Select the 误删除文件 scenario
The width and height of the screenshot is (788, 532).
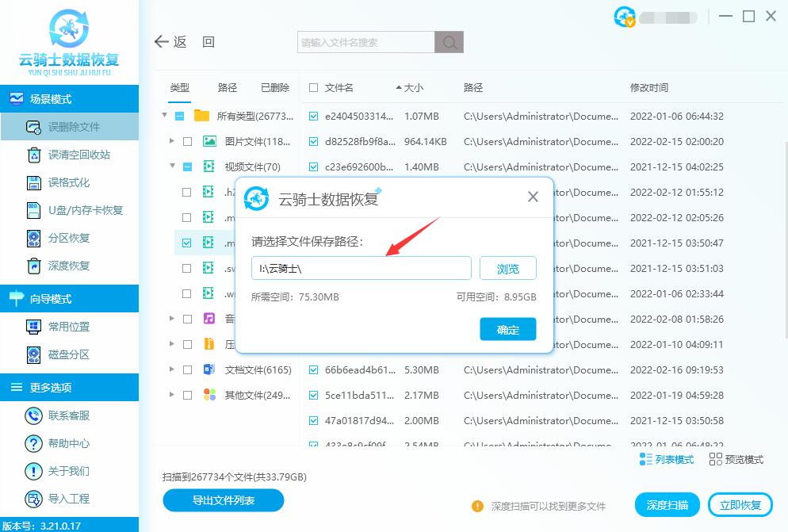(69, 127)
